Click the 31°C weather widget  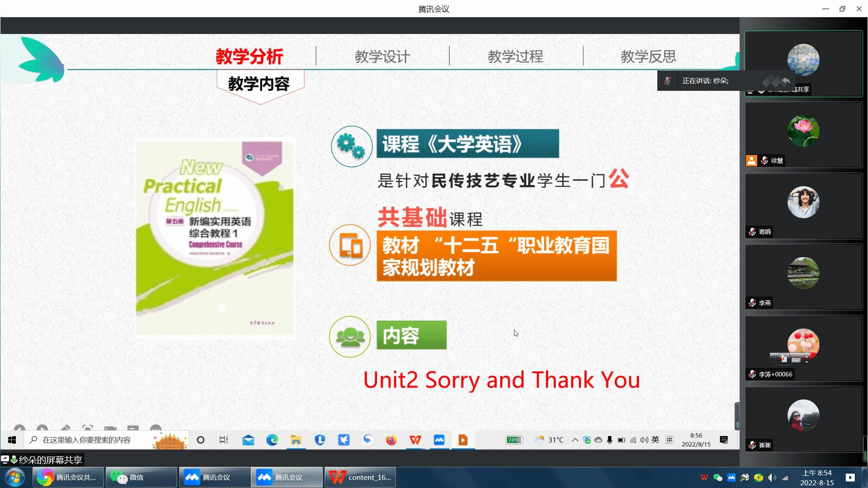(x=549, y=440)
